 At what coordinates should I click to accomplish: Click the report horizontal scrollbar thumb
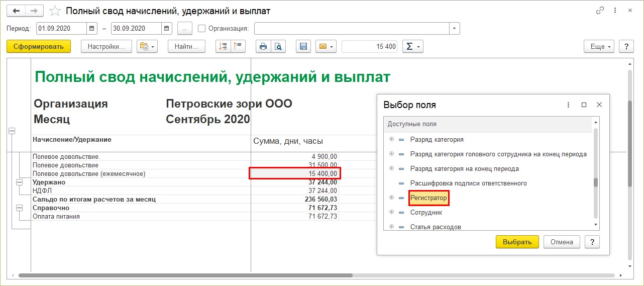tap(185, 275)
